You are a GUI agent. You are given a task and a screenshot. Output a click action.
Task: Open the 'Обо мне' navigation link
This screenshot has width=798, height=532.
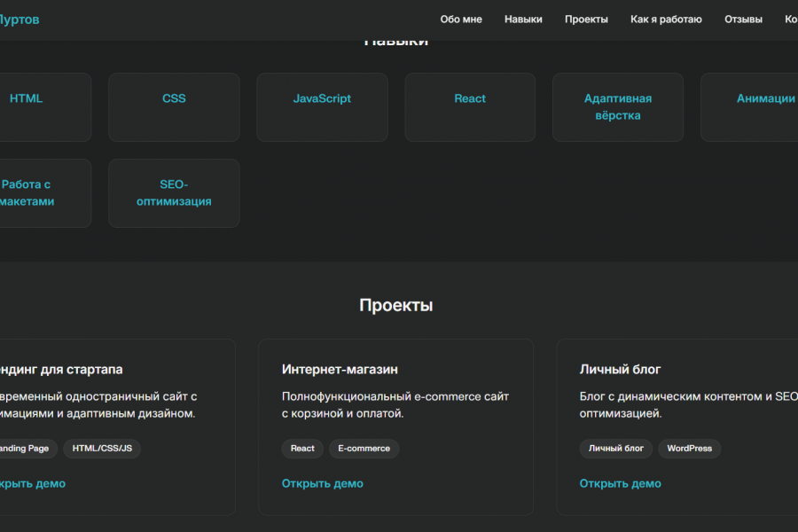pyautogui.click(x=460, y=20)
